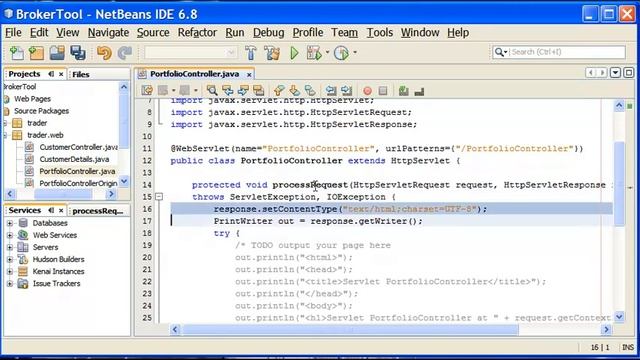Image resolution: width=640 pixels, height=360 pixels.
Task: Select the Services tab
Action: tap(24, 210)
